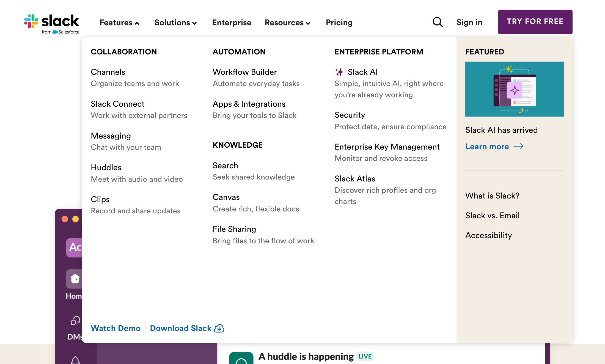
Task: Click the Slack AI featured thumbnail image
Action: pos(514,89)
